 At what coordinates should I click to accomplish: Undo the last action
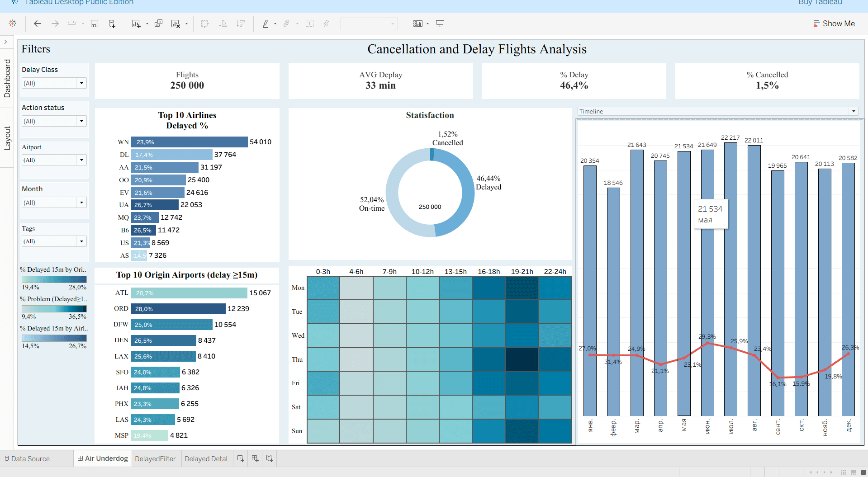point(38,24)
